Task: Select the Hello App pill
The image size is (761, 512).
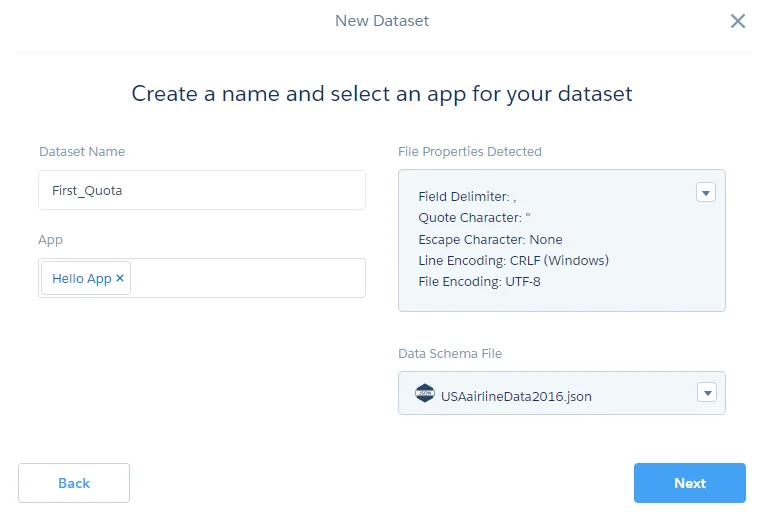Action: click(81, 279)
